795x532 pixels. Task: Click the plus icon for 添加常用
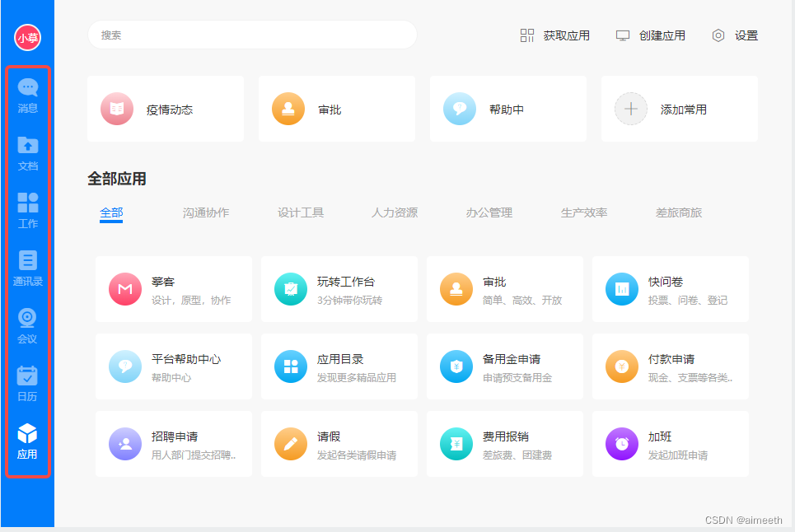[631, 109]
